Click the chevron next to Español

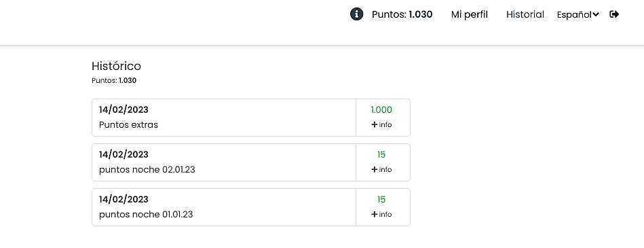(596, 15)
